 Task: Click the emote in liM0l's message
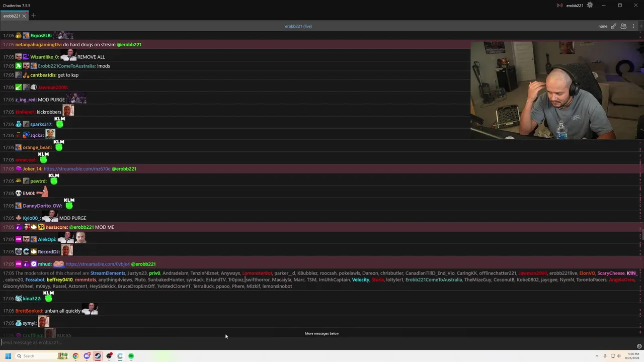click(42, 192)
